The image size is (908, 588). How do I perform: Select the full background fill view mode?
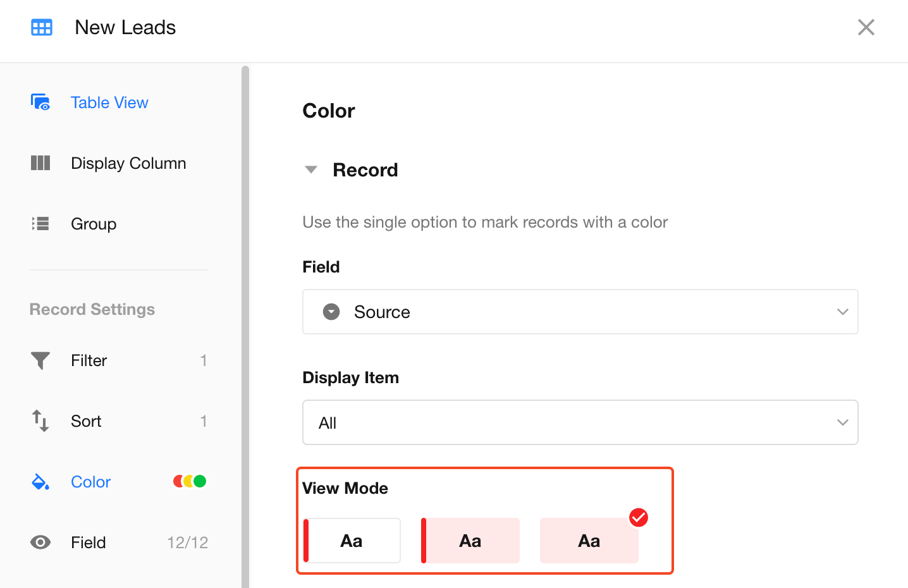click(589, 541)
